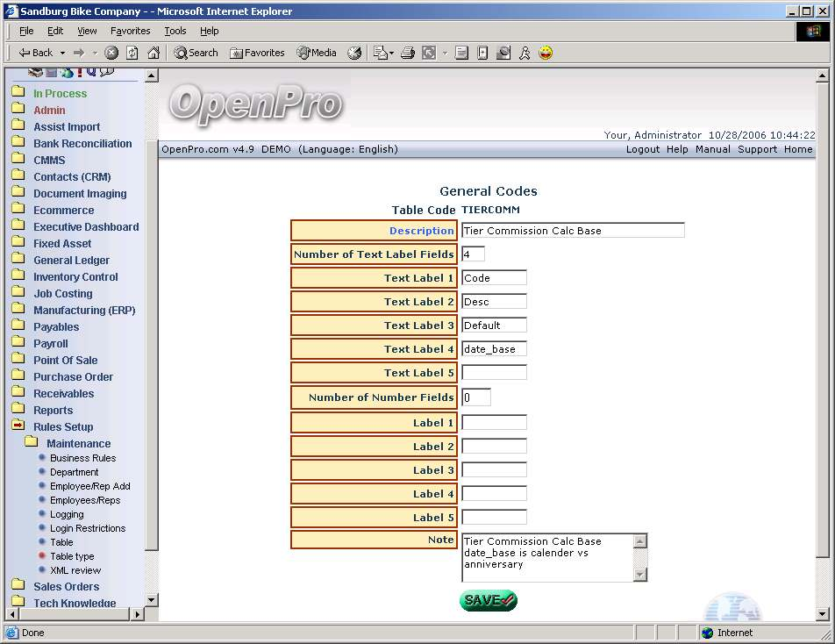This screenshot has height=644, width=835.
Task: Open the Back button history dropdown arrow
Action: (61, 53)
